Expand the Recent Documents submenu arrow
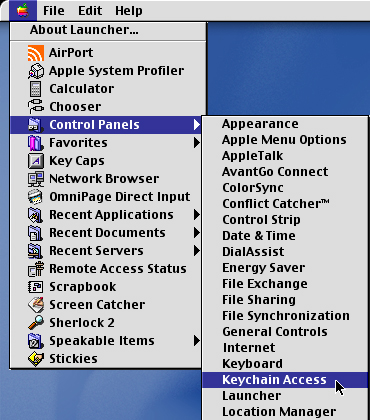 [197, 233]
